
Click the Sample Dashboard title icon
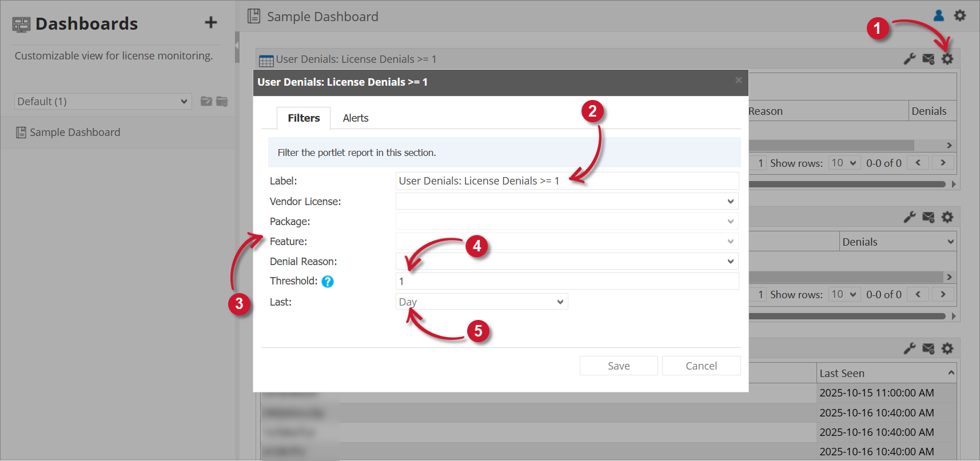(x=254, y=16)
